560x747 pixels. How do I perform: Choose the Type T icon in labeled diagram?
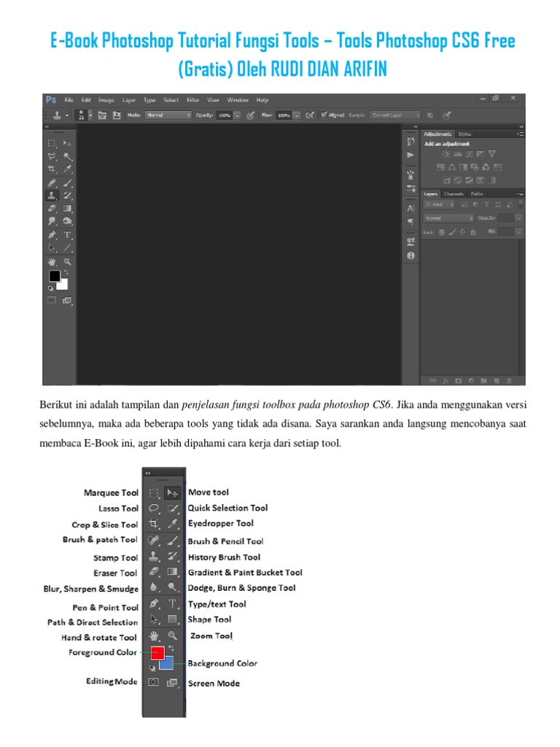(x=172, y=603)
